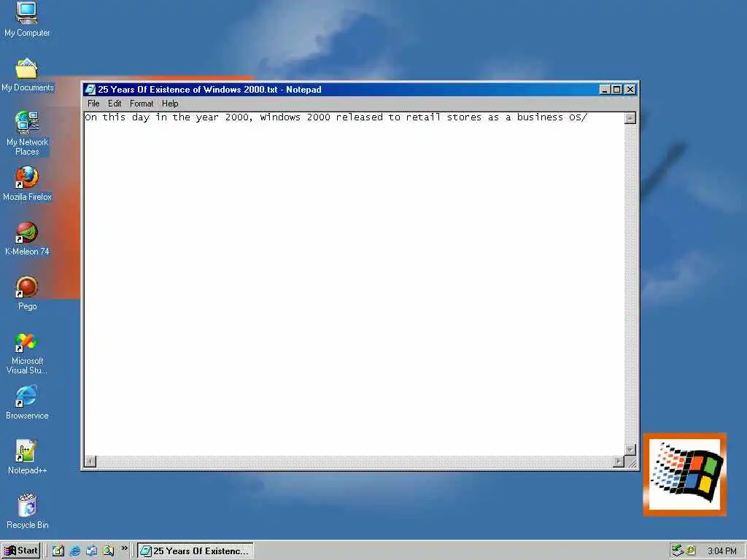This screenshot has height=560, width=747.
Task: Click the Windows flag logo image
Action: (684, 475)
